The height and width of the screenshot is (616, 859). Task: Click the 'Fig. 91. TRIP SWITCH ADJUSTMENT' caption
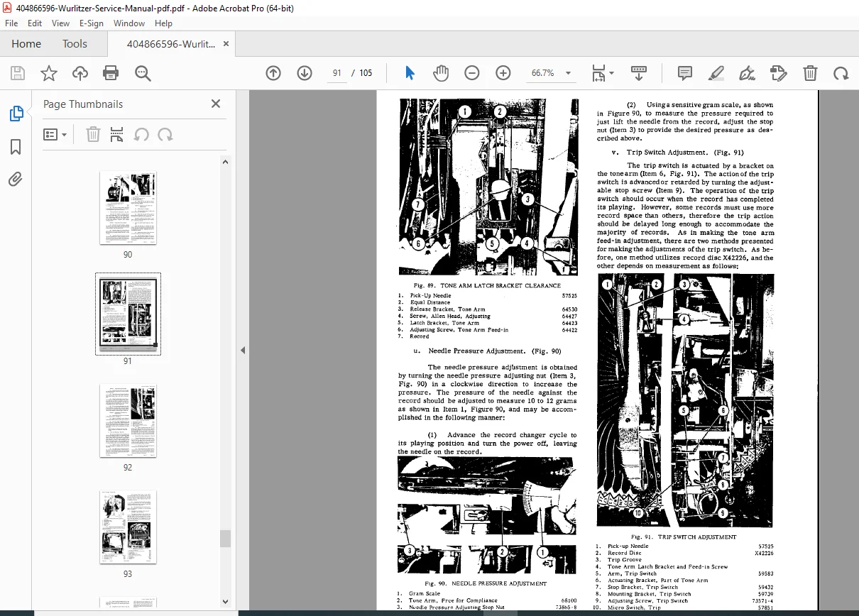coord(684,537)
